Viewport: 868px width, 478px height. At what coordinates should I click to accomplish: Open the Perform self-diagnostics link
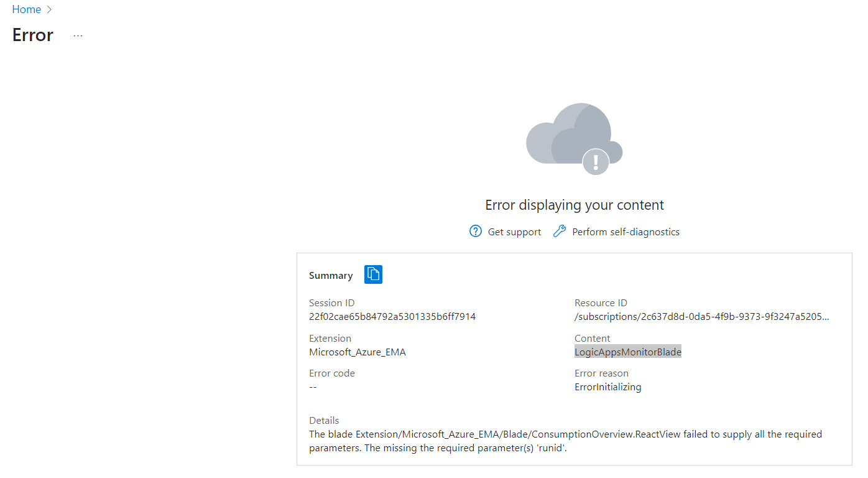(x=624, y=231)
